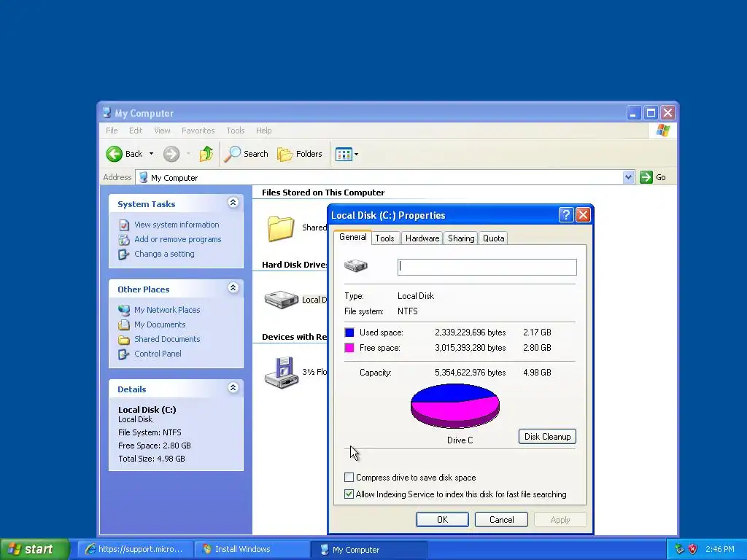Click the View system information link
The height and width of the screenshot is (560, 747).
[x=177, y=225]
